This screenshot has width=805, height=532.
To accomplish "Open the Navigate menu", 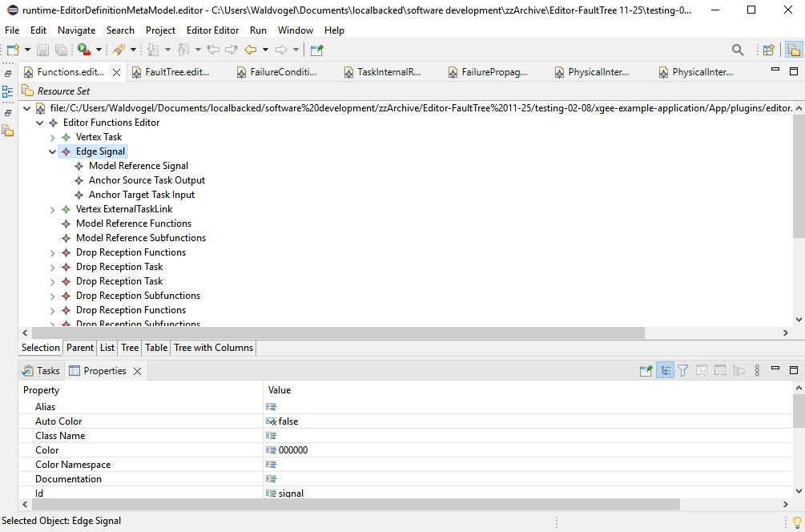I will (x=77, y=30).
